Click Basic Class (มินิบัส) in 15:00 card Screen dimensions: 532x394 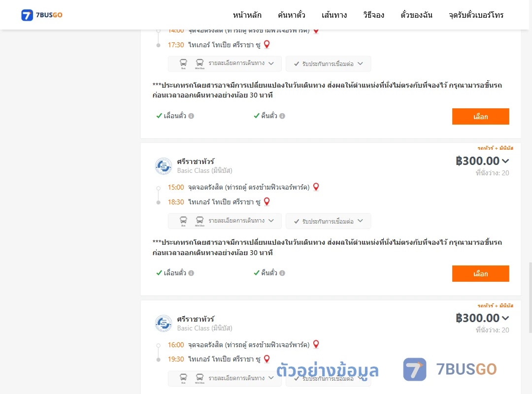coord(204,171)
